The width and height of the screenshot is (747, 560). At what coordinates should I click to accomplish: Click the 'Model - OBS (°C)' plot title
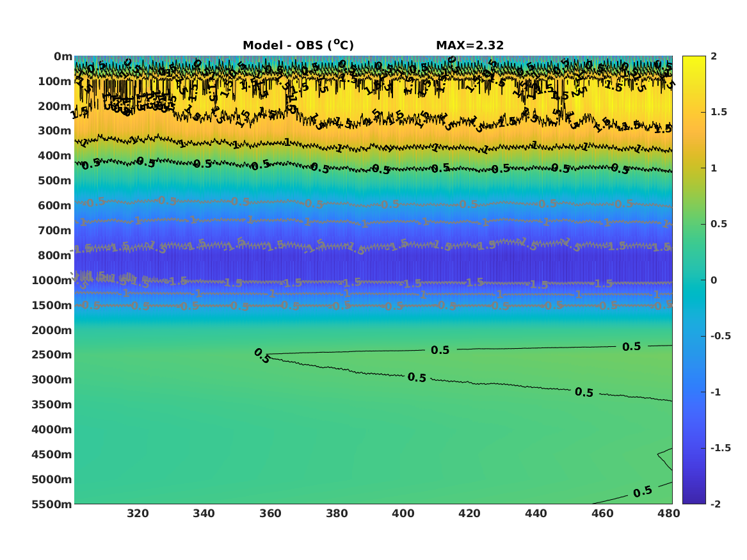click(x=298, y=45)
